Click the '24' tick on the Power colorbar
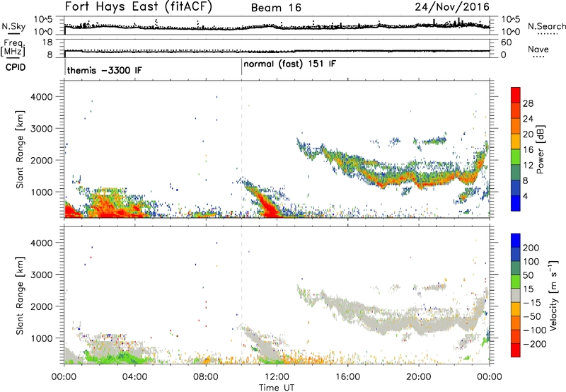Viewport: 566px width, 392px height. pyautogui.click(x=528, y=119)
